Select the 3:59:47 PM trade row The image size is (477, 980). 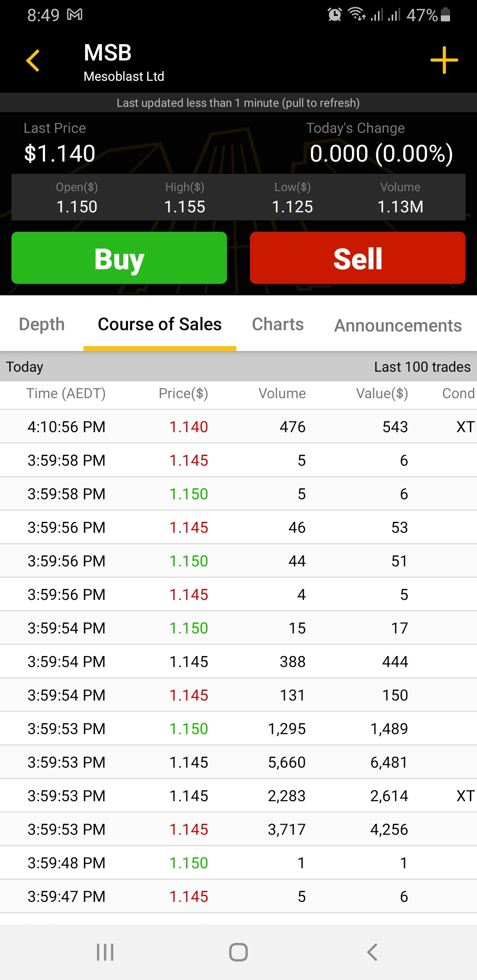click(x=238, y=897)
